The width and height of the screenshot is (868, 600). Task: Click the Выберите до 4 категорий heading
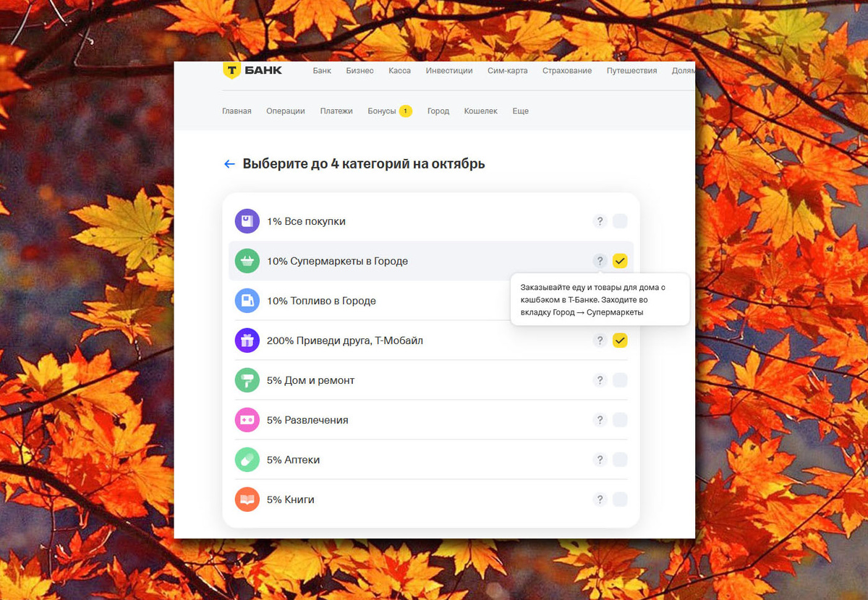(x=364, y=164)
